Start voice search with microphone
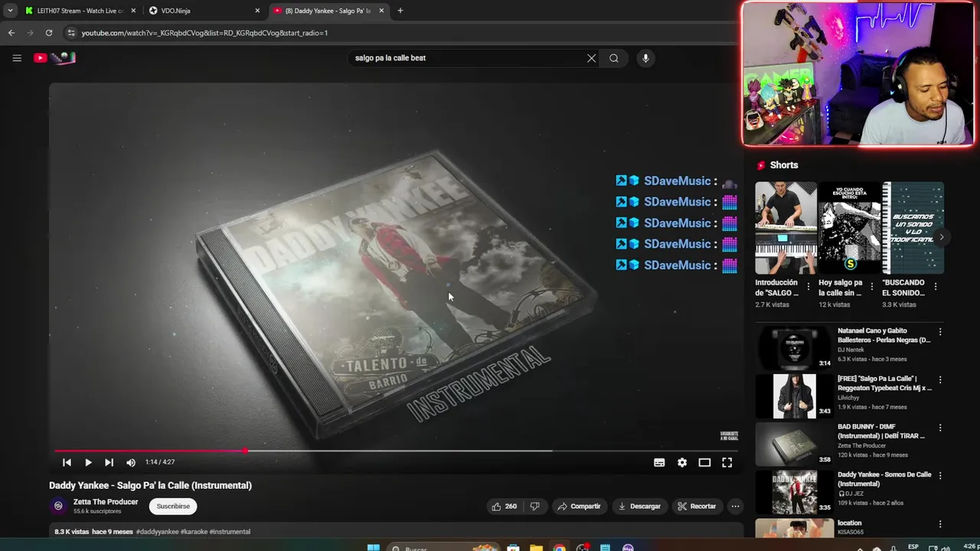Screen dimensions: 980x551 click(645, 58)
